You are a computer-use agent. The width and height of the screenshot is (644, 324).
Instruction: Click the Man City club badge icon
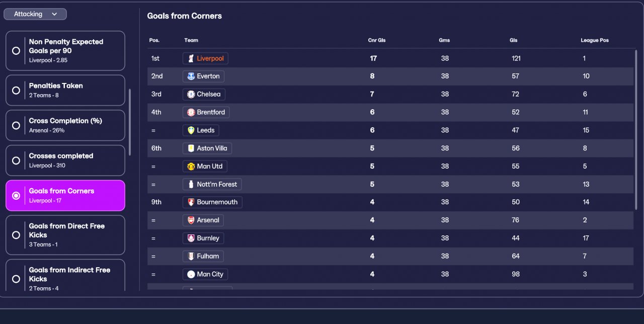(191, 274)
